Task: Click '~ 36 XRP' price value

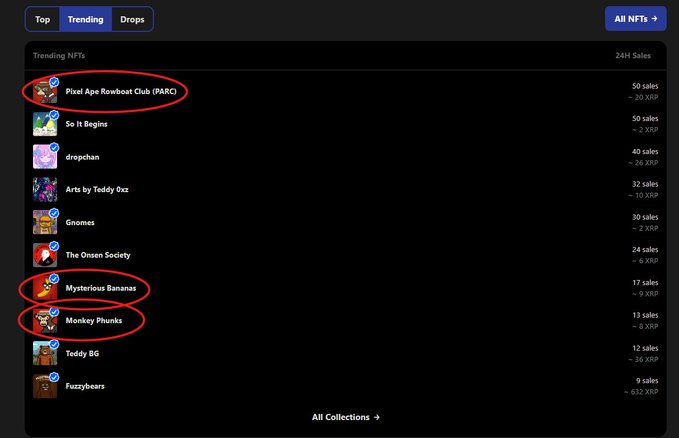Action: click(643, 360)
